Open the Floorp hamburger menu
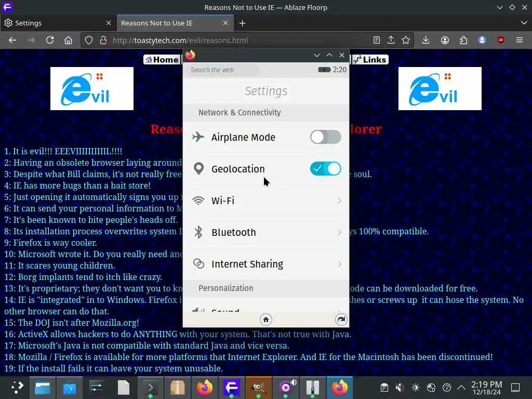 coord(520,41)
